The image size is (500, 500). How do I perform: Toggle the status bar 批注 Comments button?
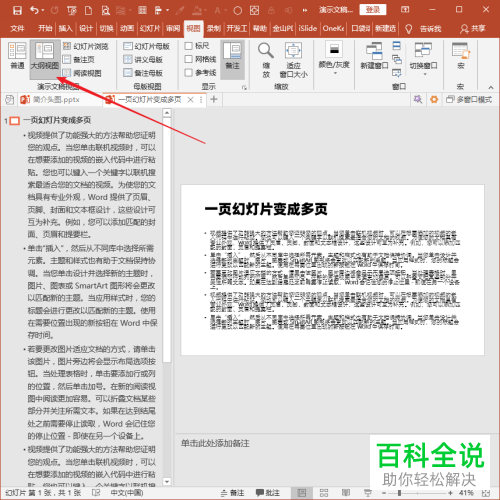coord(268,493)
